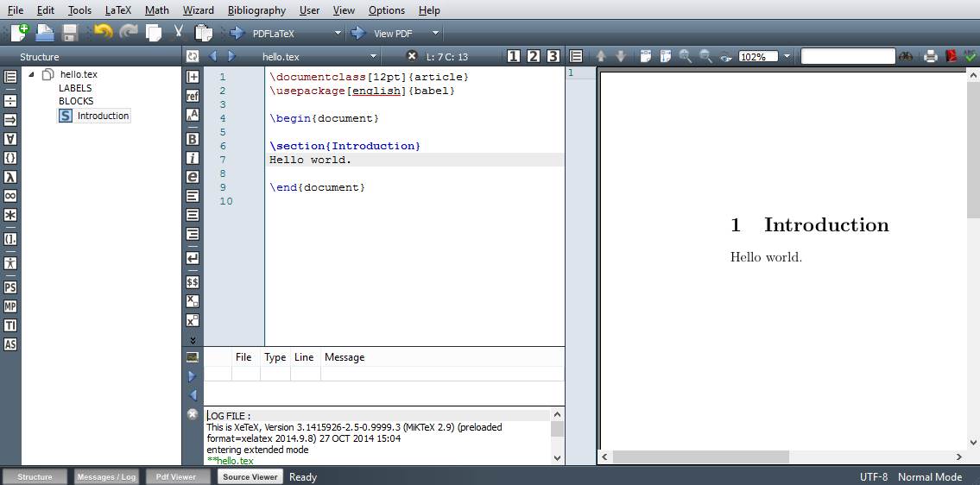Click the New document icon
The height and width of the screenshot is (485, 980).
pyautogui.click(x=19, y=33)
